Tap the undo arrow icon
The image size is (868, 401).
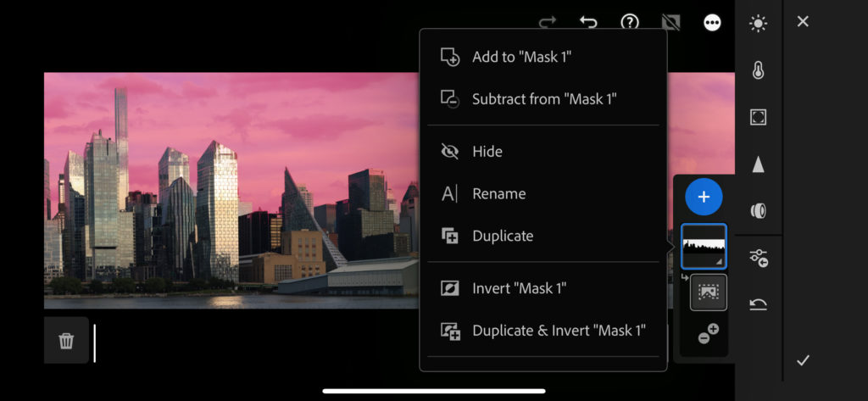[x=588, y=22]
